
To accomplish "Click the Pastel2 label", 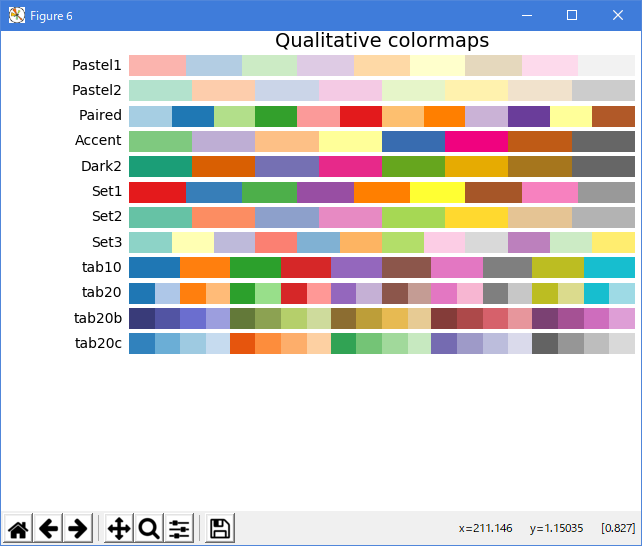I will point(97,90).
